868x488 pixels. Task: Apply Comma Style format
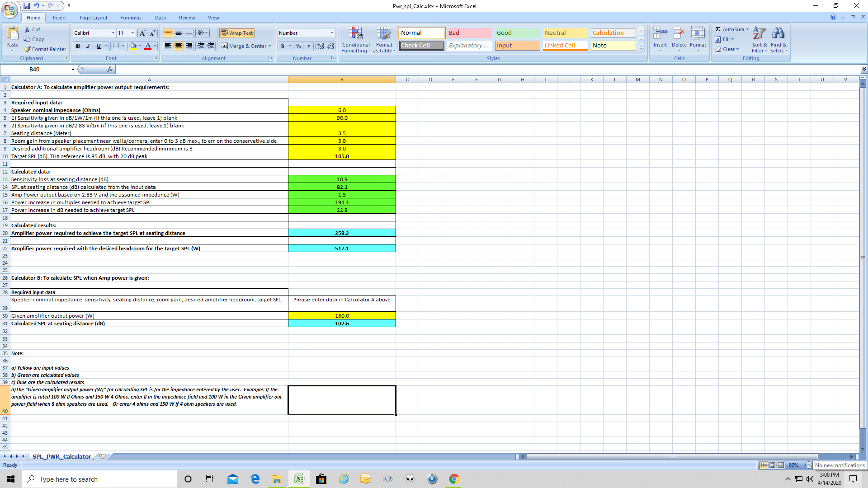309,46
